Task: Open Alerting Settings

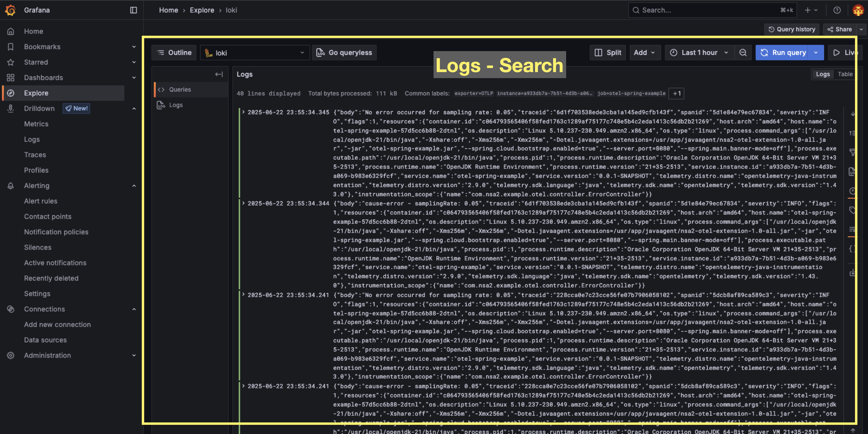Action: [37, 294]
